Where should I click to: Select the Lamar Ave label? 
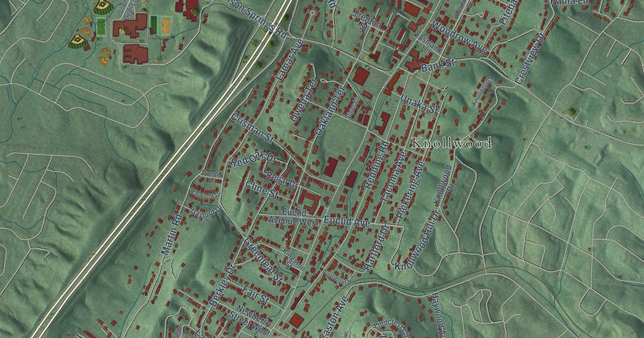(x=289, y=61)
